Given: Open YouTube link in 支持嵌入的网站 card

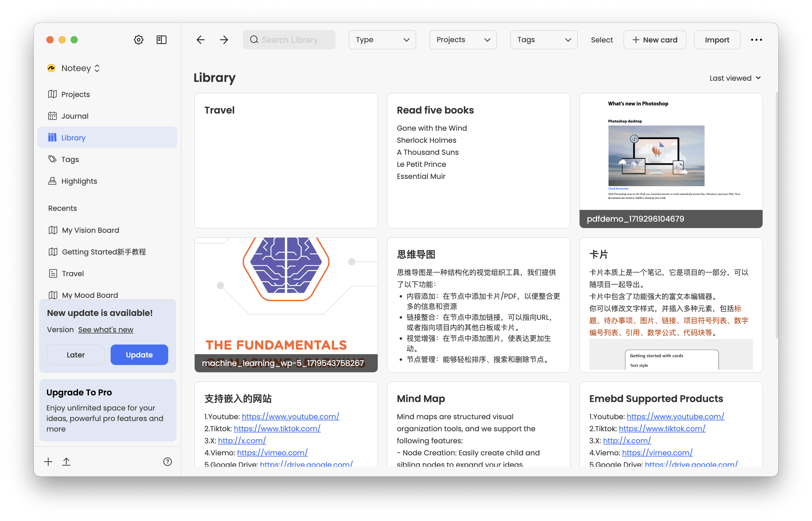Looking at the screenshot, I should 290,416.
